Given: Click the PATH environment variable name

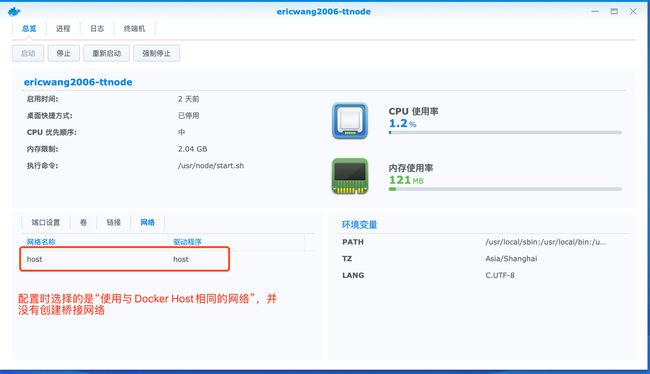Looking at the screenshot, I should pos(353,242).
